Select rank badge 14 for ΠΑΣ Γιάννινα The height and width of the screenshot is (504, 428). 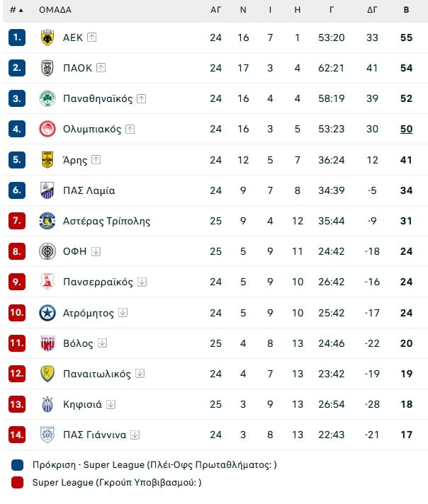[x=17, y=435]
